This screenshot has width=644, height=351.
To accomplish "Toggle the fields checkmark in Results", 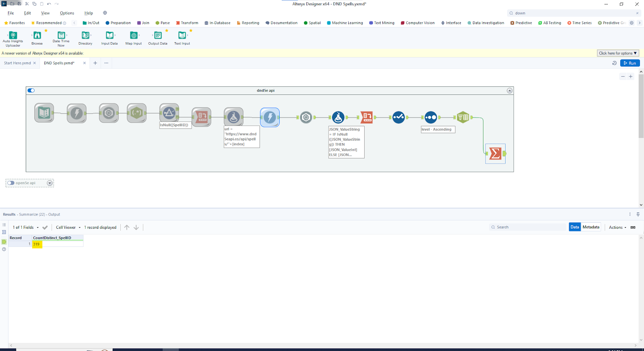I will pos(45,228).
